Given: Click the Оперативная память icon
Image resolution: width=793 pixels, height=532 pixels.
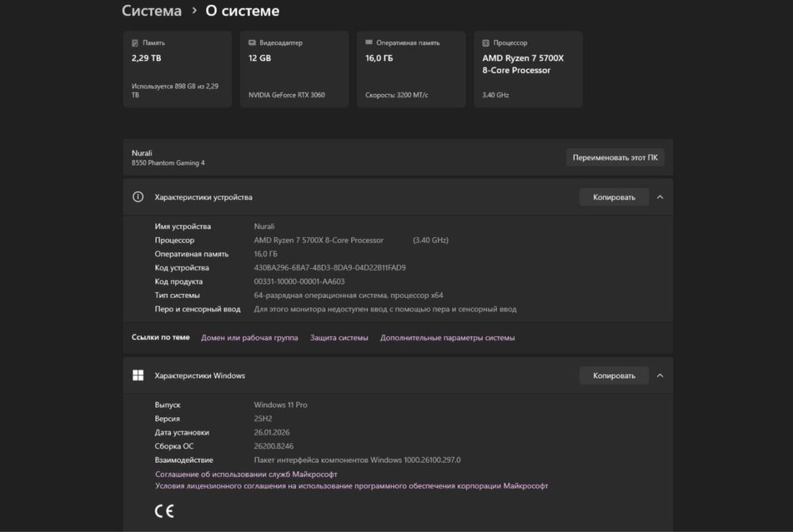Looking at the screenshot, I should tap(369, 43).
